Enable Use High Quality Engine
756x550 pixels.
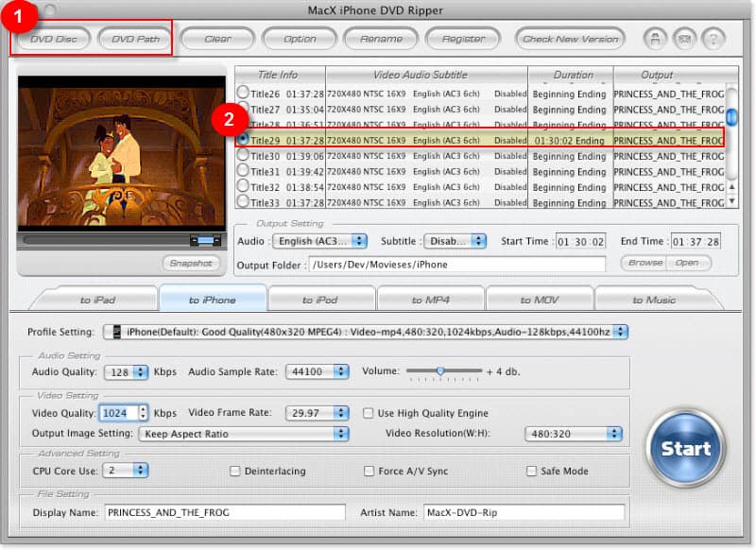point(369,411)
